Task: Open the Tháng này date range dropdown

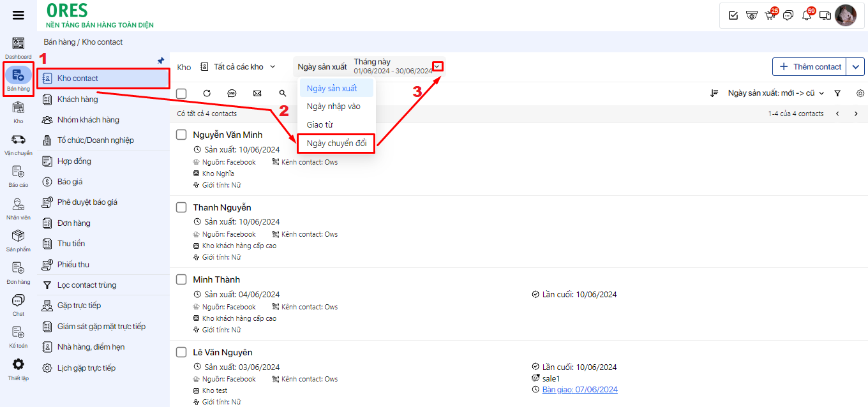Action: [x=438, y=66]
